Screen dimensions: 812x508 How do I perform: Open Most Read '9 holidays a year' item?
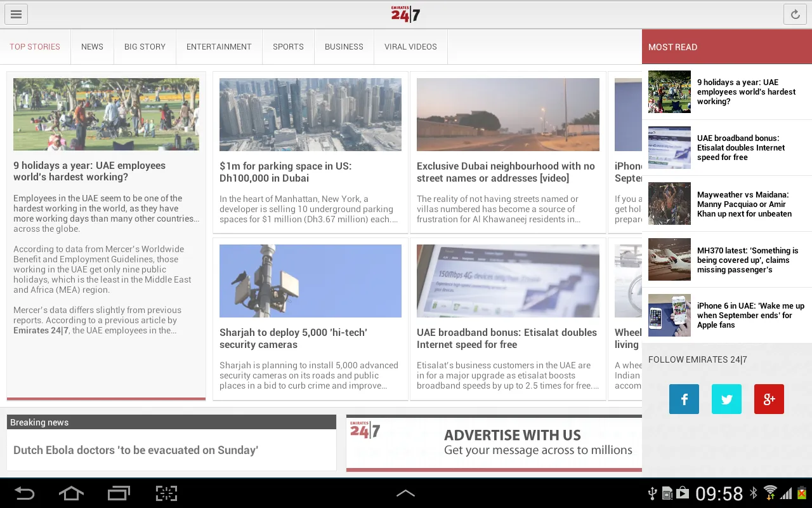727,92
